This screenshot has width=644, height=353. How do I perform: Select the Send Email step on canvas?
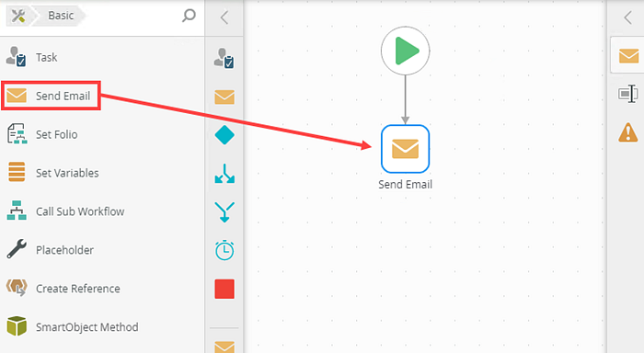point(405,149)
